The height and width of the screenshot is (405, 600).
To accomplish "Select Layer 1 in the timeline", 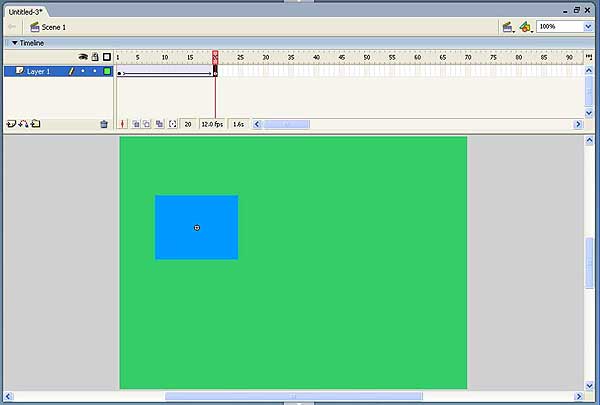I will (38, 72).
